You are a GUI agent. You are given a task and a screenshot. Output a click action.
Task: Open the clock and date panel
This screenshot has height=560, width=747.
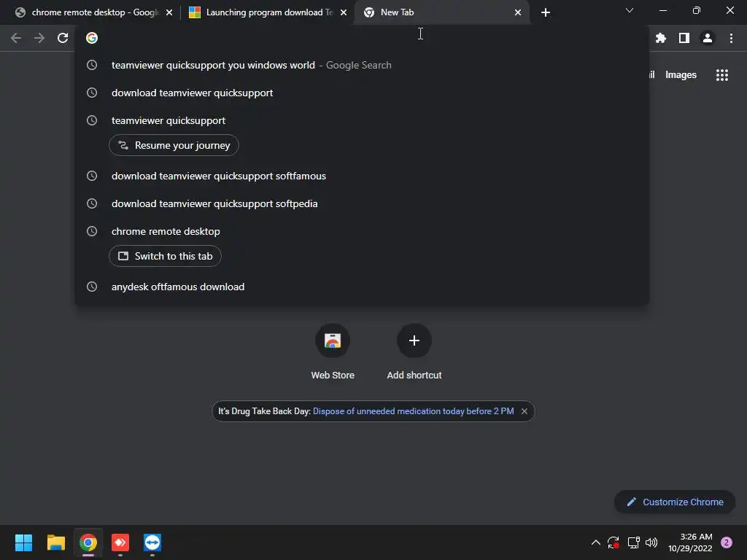690,542
